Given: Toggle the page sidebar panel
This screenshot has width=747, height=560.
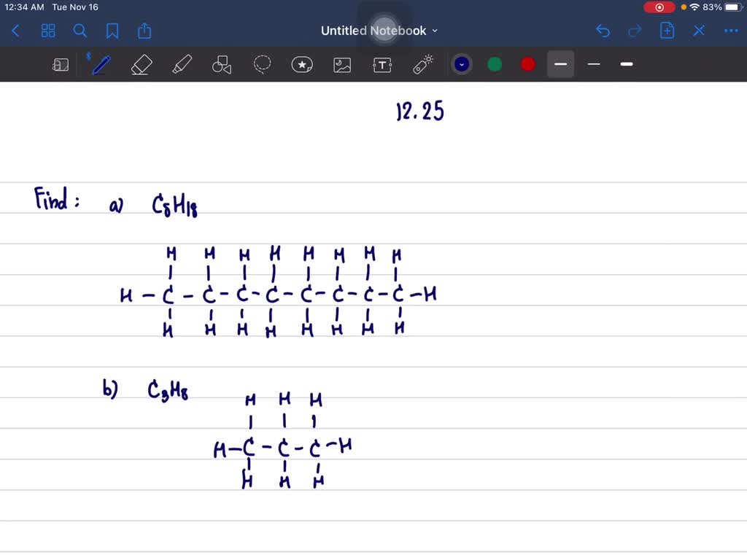Looking at the screenshot, I should [x=61, y=64].
